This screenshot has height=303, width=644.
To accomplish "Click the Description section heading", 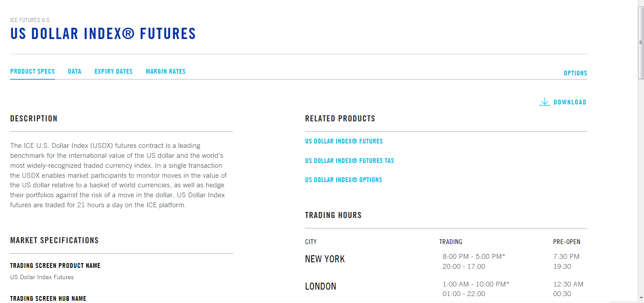I will [34, 119].
